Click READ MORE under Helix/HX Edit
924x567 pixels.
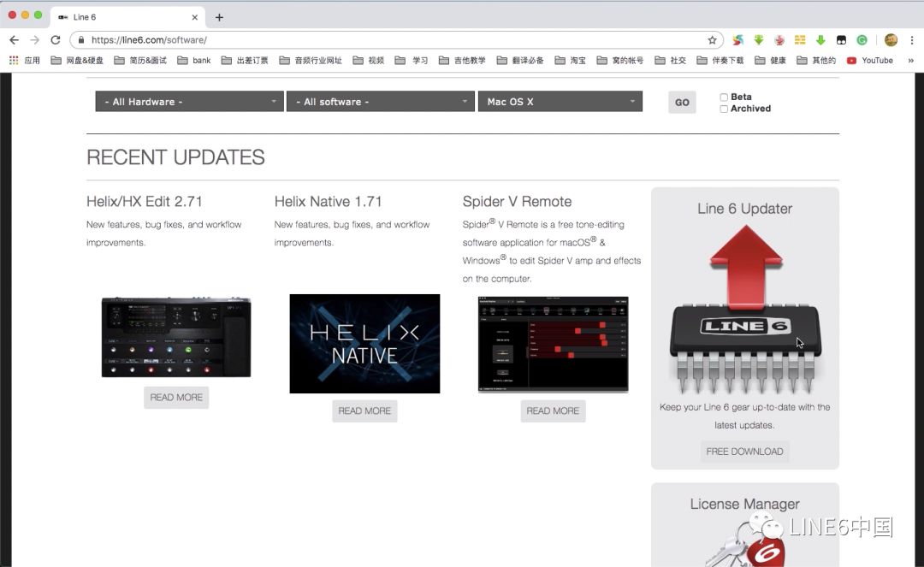[176, 398]
